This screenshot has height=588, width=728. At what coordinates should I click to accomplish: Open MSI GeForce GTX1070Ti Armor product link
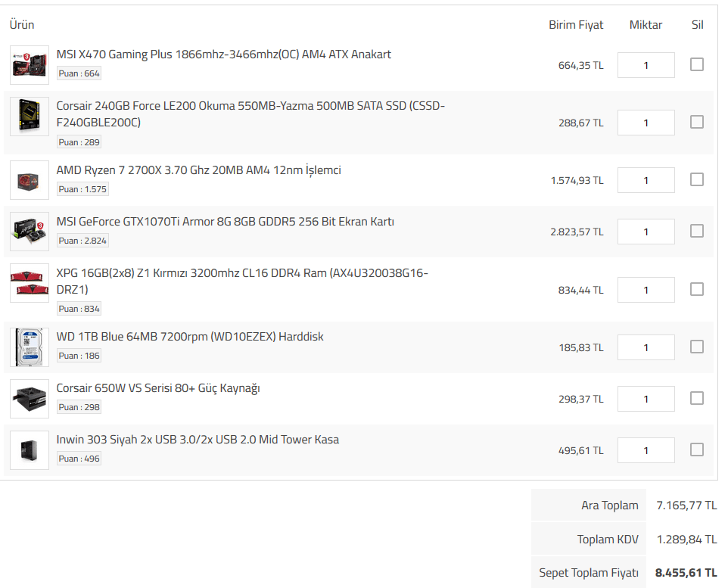[225, 222]
